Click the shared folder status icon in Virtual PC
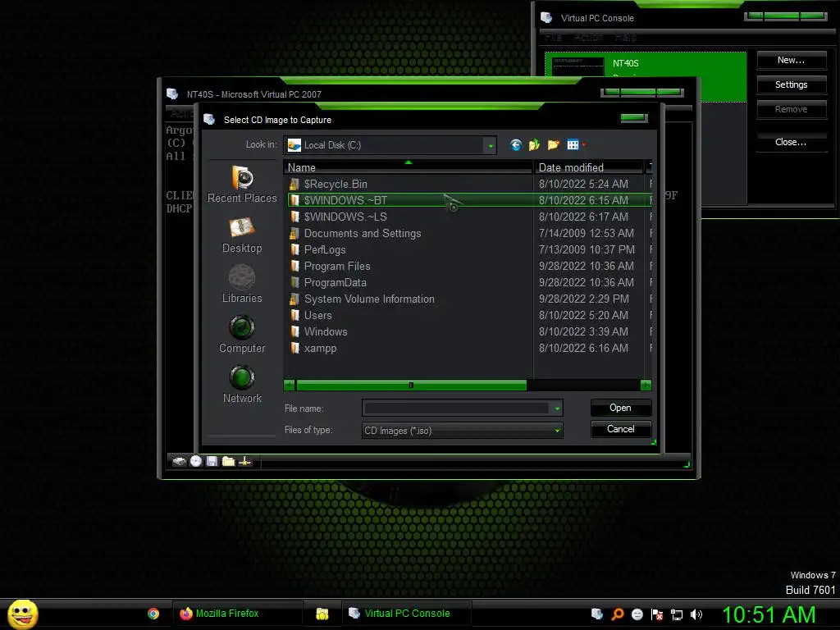840x630 pixels. pyautogui.click(x=229, y=461)
